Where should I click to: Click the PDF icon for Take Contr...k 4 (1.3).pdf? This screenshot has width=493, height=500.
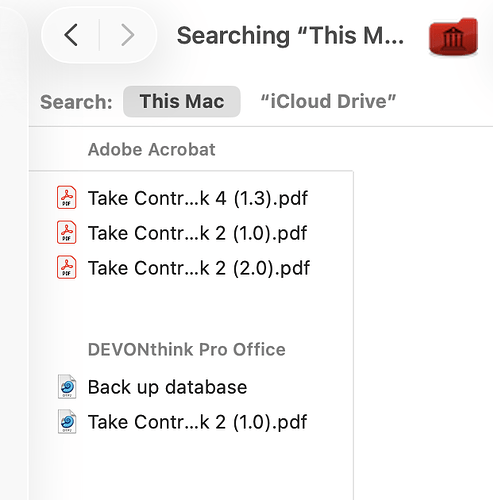(x=67, y=198)
